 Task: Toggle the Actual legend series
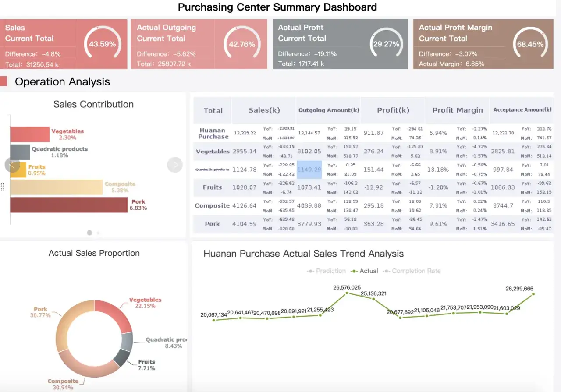[364, 271]
